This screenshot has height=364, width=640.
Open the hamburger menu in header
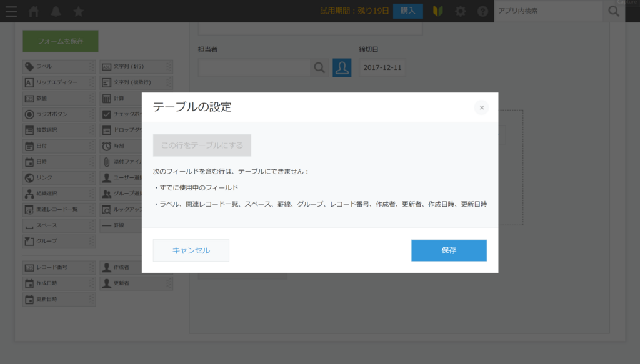pos(11,11)
